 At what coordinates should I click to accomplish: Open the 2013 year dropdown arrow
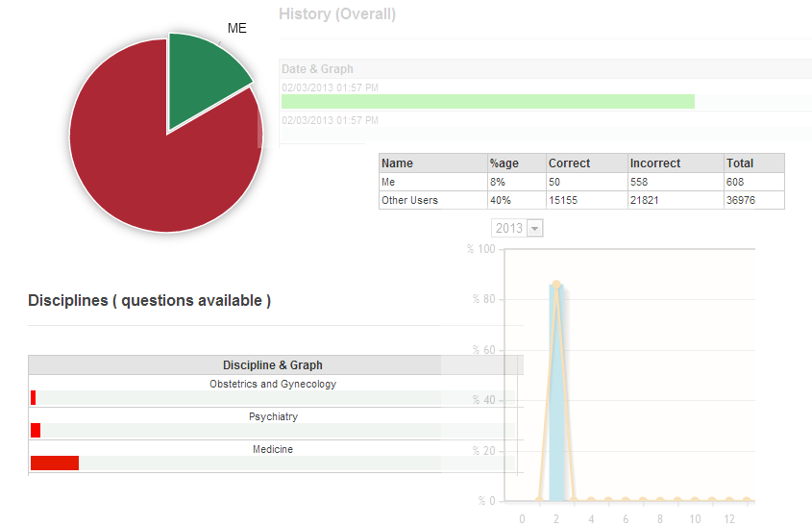tap(534, 228)
